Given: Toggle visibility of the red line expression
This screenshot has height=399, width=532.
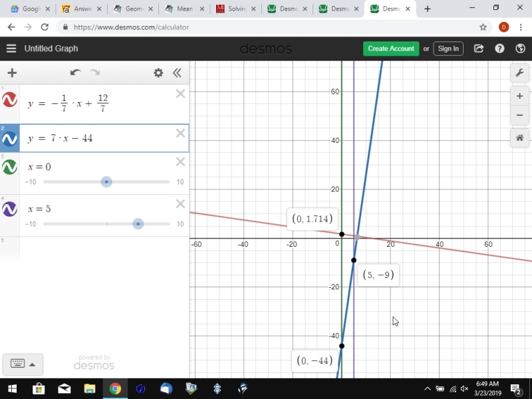Looking at the screenshot, I should click(x=9, y=100).
